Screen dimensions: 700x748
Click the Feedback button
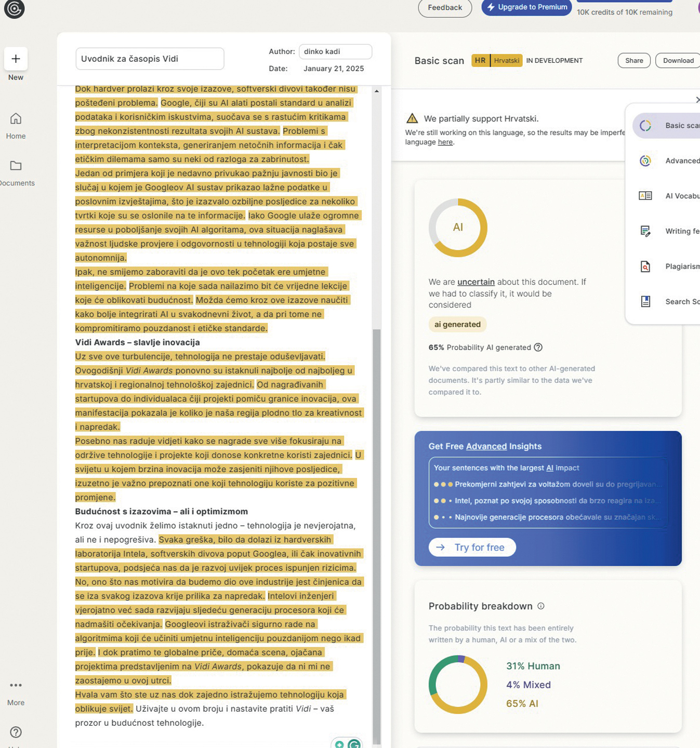point(445,8)
